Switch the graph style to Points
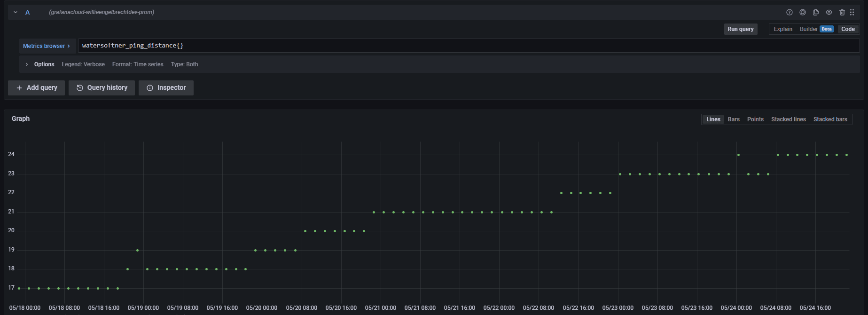The height and width of the screenshot is (315, 868). click(755, 119)
